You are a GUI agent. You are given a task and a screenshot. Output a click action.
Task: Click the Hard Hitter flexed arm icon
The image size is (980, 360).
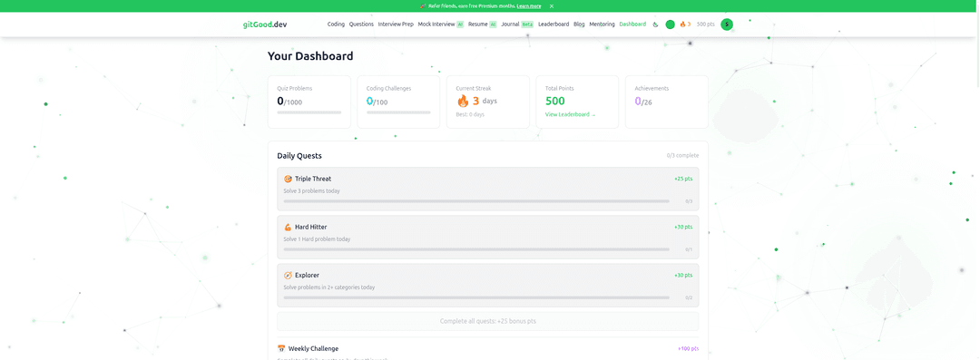point(288,227)
